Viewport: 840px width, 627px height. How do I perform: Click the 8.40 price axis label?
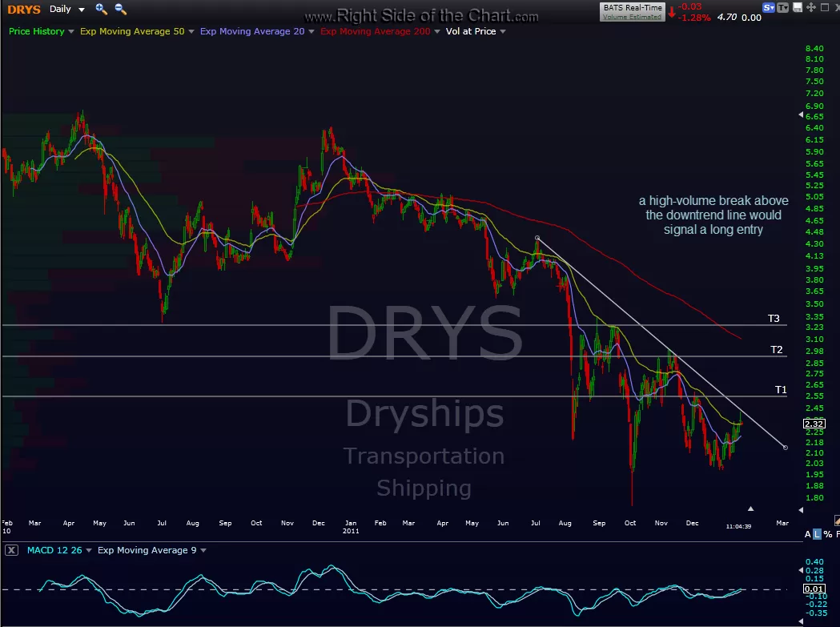(x=814, y=48)
